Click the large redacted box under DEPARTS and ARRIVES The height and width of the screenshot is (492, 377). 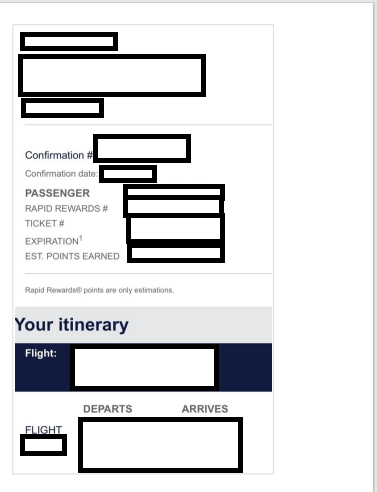click(160, 445)
